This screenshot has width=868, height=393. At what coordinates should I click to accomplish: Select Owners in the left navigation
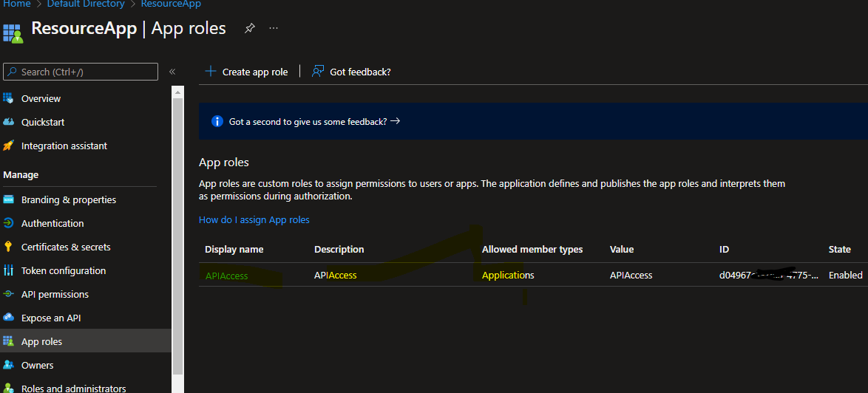37,365
